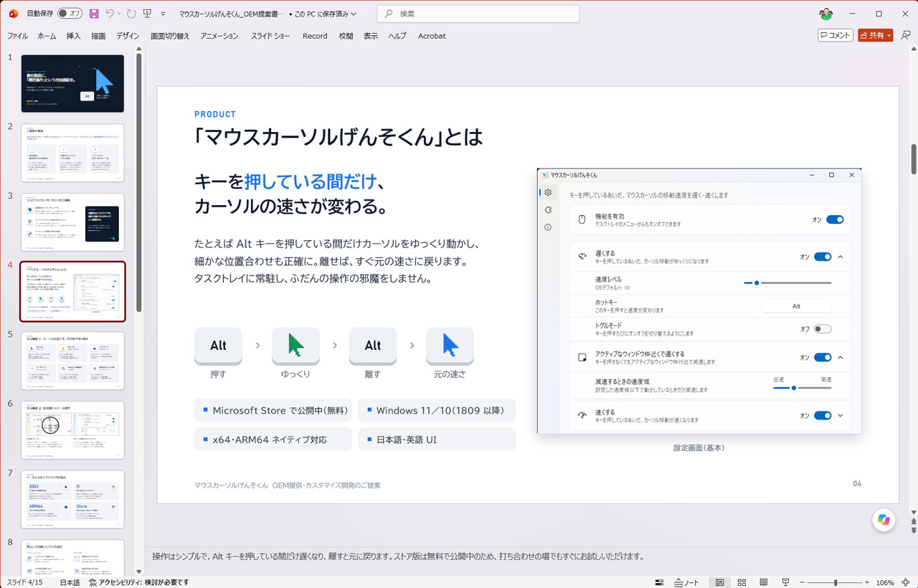Click 速度レベル slider in slide screenshot

(x=787, y=283)
